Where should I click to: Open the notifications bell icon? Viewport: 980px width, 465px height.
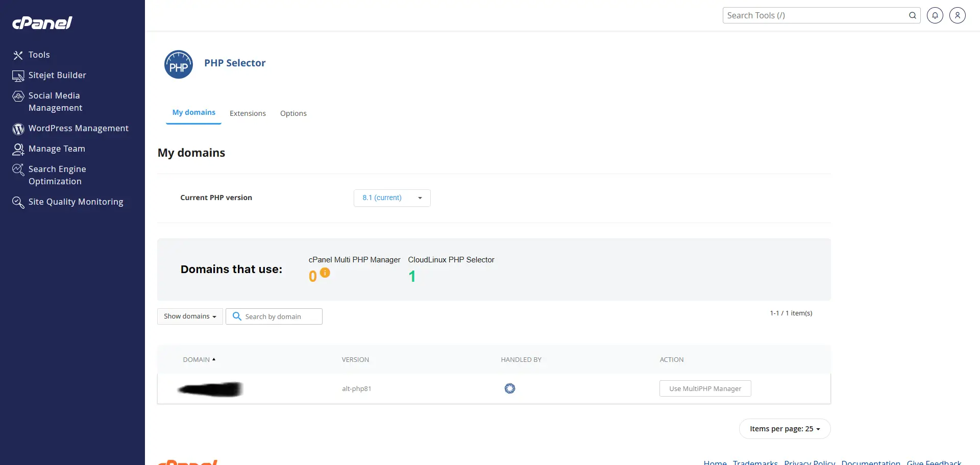[935, 15]
